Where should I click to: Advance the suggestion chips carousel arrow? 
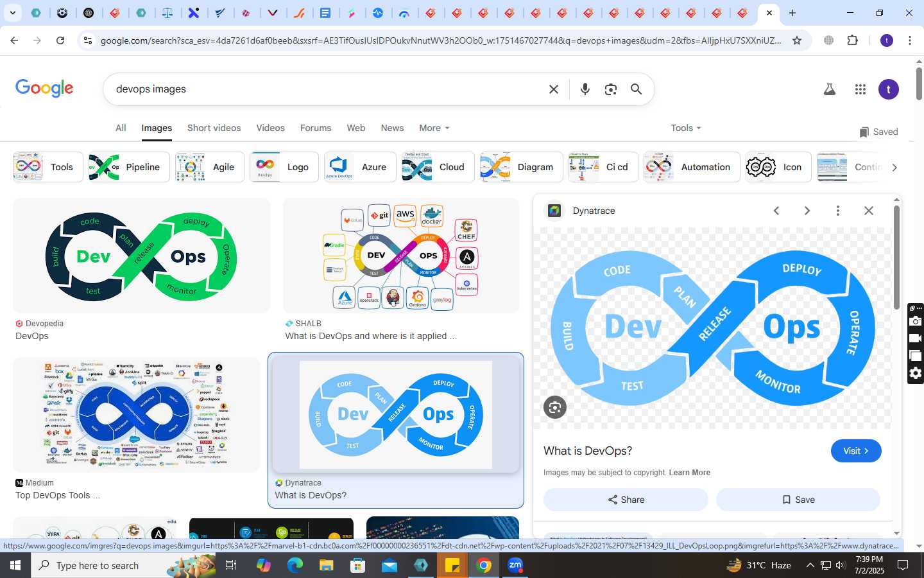coord(894,167)
